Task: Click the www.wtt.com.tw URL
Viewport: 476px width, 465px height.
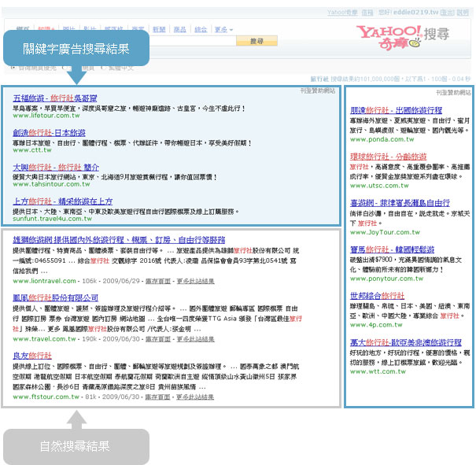Action: (x=378, y=371)
